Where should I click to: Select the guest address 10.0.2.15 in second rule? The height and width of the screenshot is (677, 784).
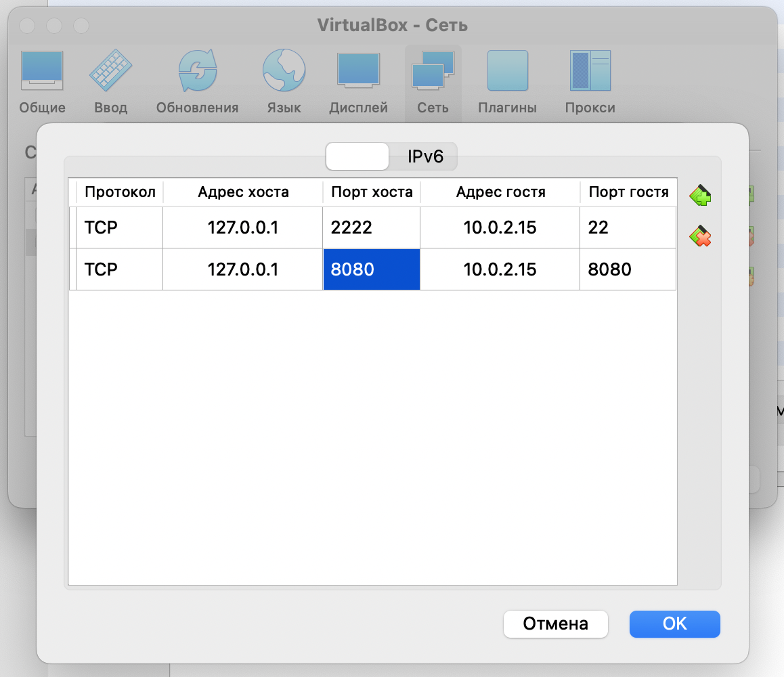pos(499,269)
